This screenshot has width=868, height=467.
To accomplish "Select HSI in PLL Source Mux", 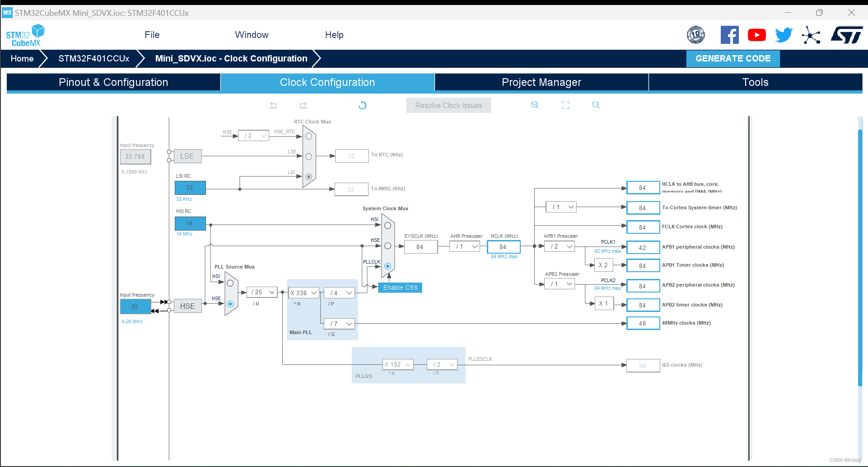I will (x=230, y=283).
